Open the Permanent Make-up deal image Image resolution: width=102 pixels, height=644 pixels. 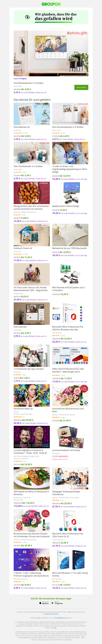point(32,395)
